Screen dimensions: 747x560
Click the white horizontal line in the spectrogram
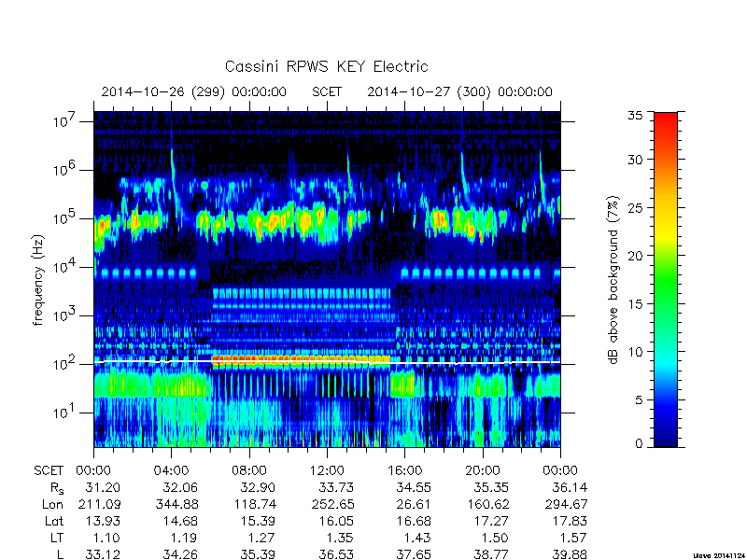pos(327,363)
